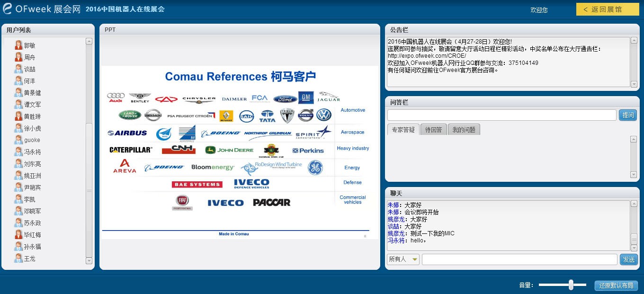Click the avatar icon next to 谭文军

[18, 105]
